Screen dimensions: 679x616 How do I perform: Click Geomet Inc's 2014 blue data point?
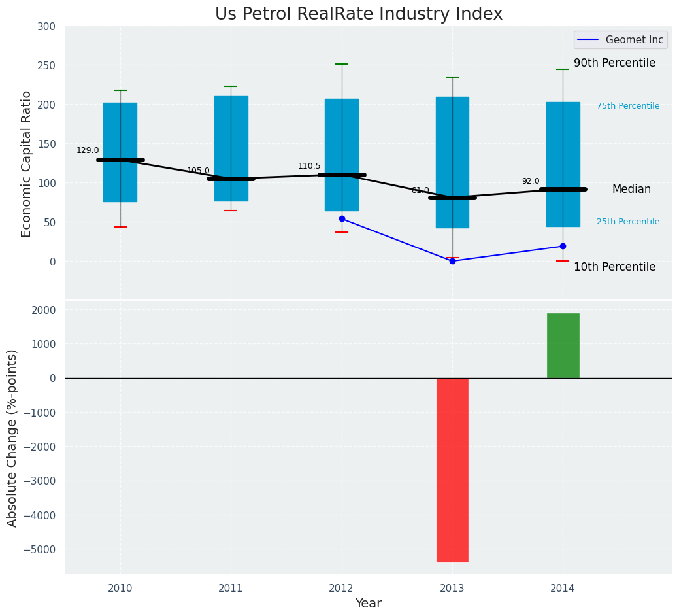click(563, 247)
